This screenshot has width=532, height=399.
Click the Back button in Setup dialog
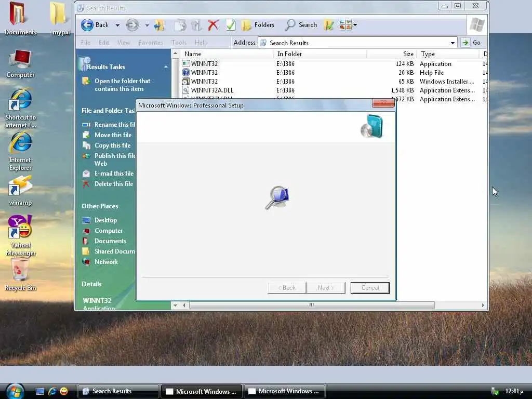pos(287,288)
